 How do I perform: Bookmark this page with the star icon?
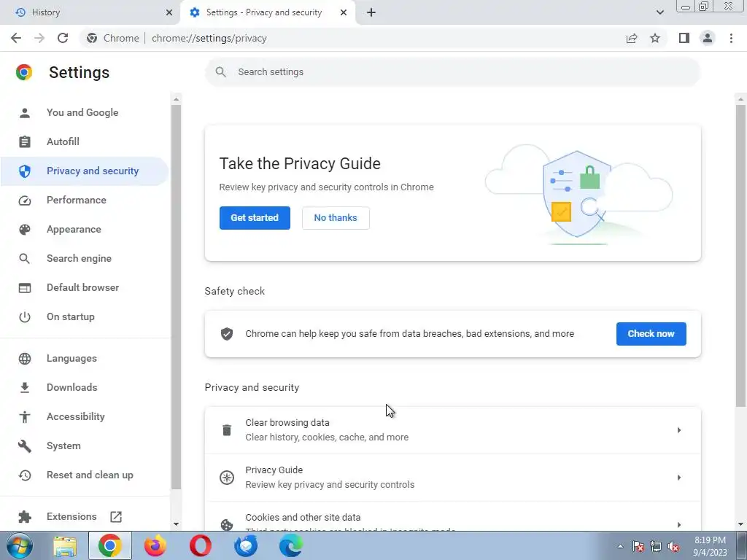(655, 38)
